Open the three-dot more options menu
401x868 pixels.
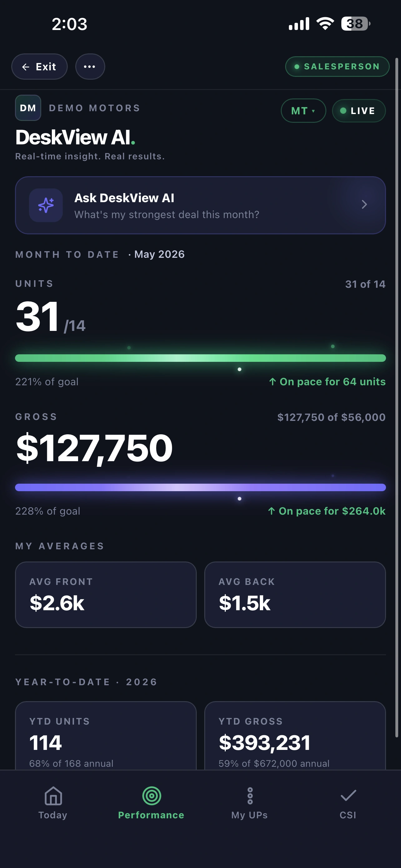click(90, 67)
